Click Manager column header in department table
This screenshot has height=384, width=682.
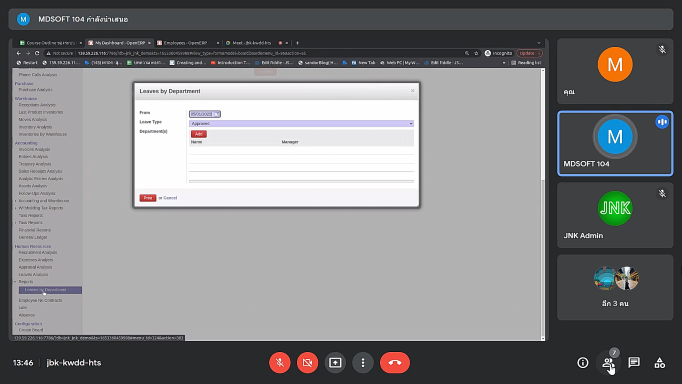pos(290,142)
